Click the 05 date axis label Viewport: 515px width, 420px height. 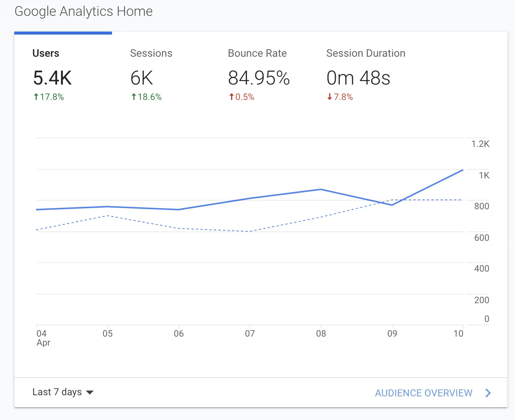point(108,334)
